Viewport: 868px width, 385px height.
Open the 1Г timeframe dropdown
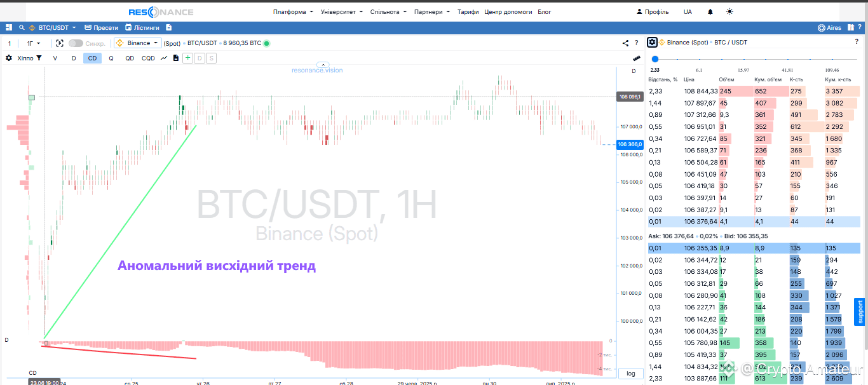(33, 43)
